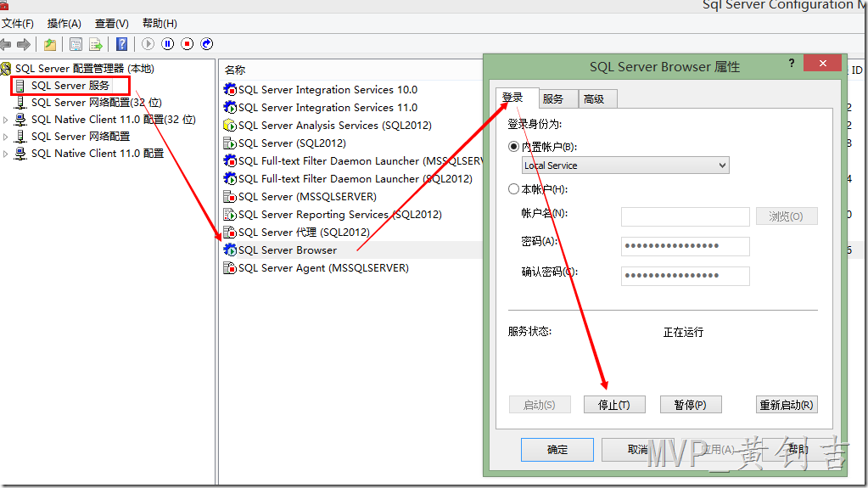
Task: Click the 取消 button
Action: [638, 450]
